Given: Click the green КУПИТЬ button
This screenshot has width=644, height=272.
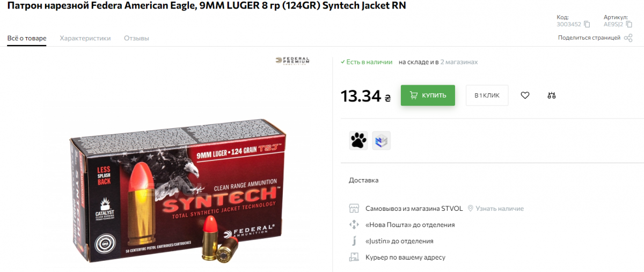Looking at the screenshot, I should pyautogui.click(x=428, y=95).
